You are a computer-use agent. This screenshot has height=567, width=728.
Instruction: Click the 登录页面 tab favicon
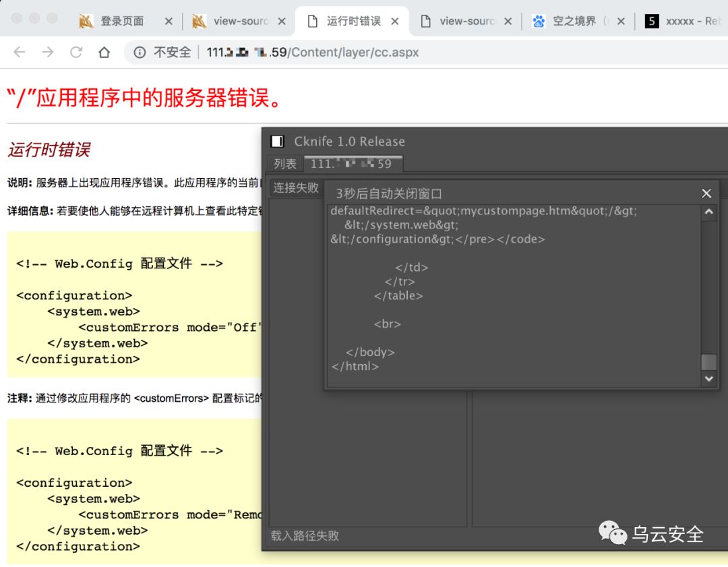pos(86,21)
